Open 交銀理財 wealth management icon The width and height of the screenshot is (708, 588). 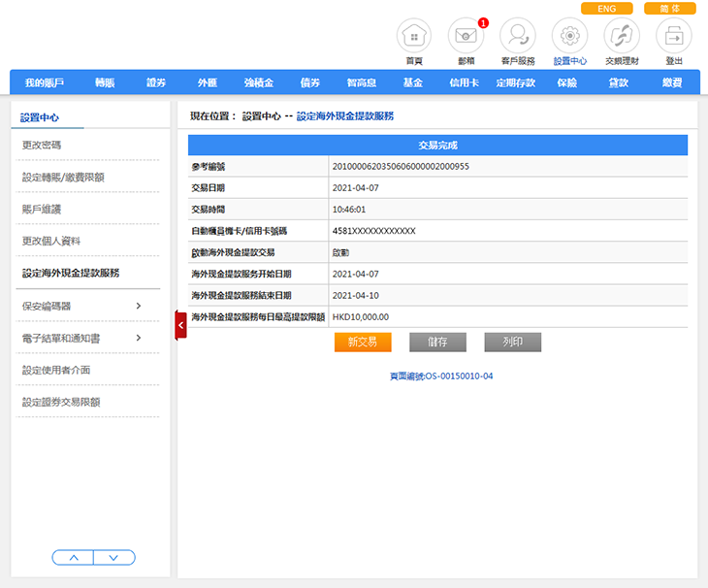(x=622, y=37)
